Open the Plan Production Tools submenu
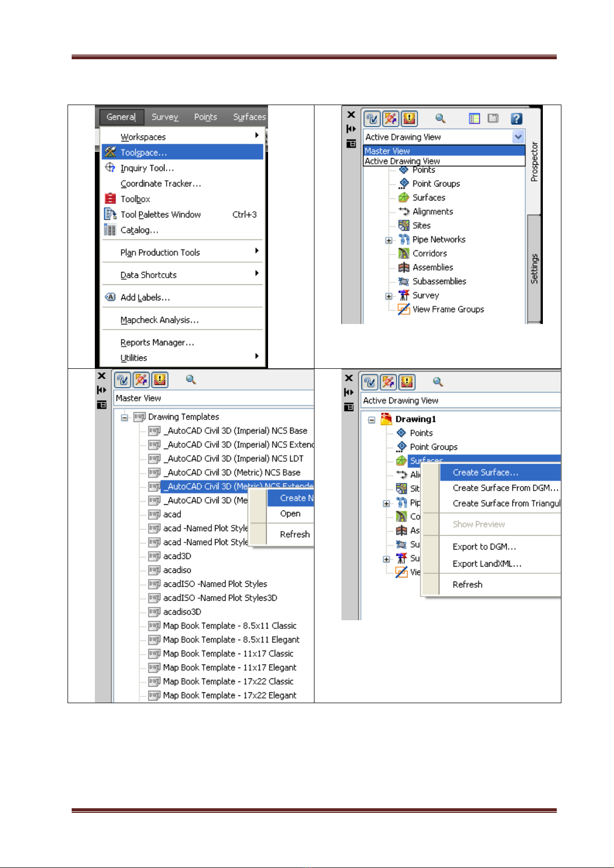This screenshot has height=868, width=614. point(182,252)
